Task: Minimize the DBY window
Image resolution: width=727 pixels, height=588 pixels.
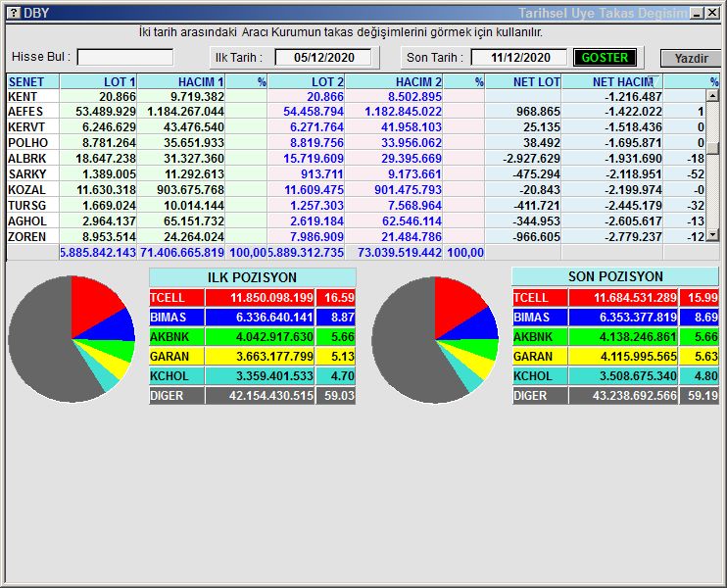Action: click(697, 13)
